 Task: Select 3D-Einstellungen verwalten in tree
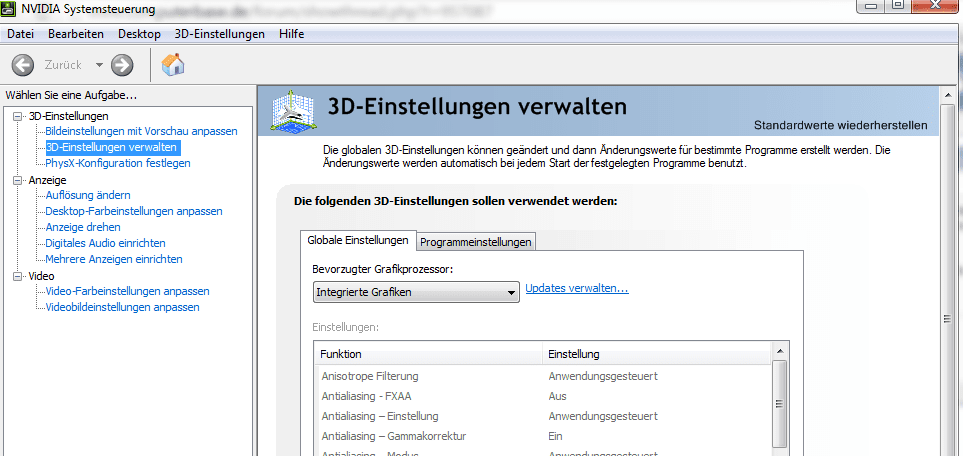[x=113, y=147]
